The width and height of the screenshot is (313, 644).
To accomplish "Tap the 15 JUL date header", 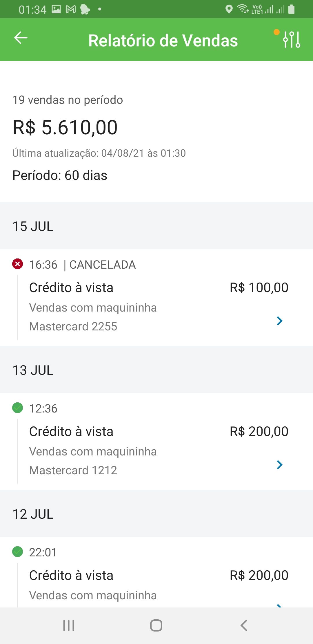I will [x=33, y=226].
